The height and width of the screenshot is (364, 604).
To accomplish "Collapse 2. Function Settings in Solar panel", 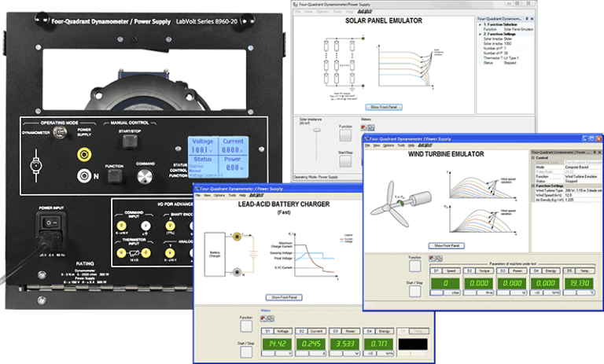I will (481, 34).
